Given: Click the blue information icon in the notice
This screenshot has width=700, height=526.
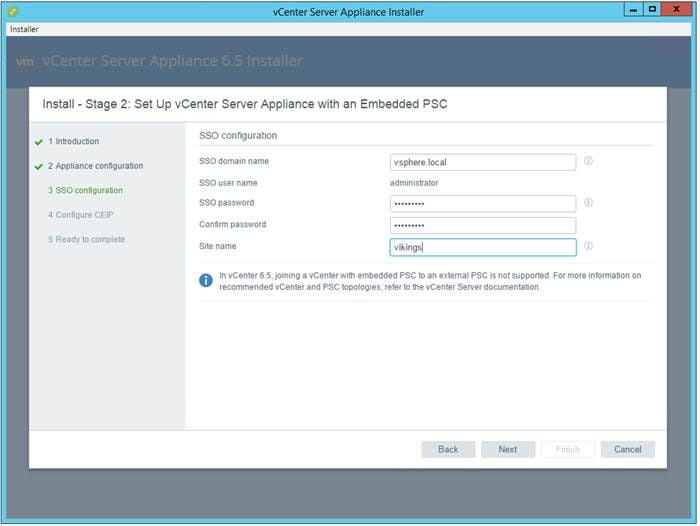Looking at the screenshot, I should point(206,280).
